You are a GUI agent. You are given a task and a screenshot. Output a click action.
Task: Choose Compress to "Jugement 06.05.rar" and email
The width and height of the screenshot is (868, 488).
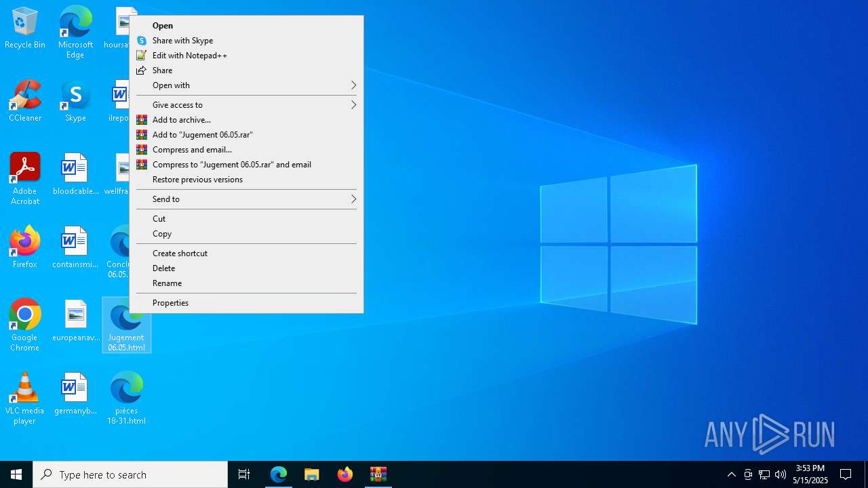(246, 165)
